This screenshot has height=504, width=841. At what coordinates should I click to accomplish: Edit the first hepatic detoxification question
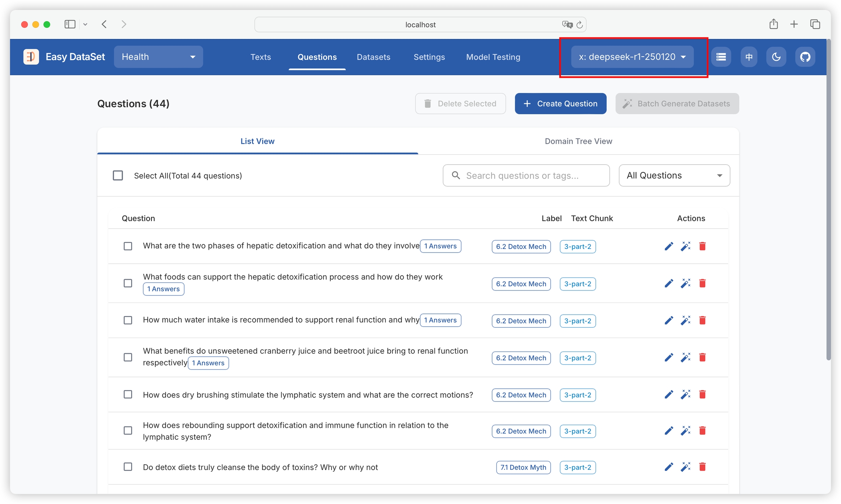coord(669,246)
